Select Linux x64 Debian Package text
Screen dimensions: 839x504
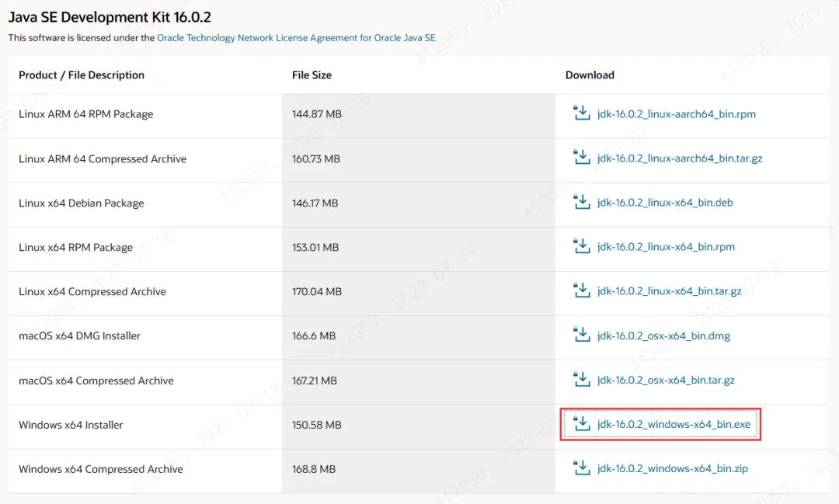point(82,203)
